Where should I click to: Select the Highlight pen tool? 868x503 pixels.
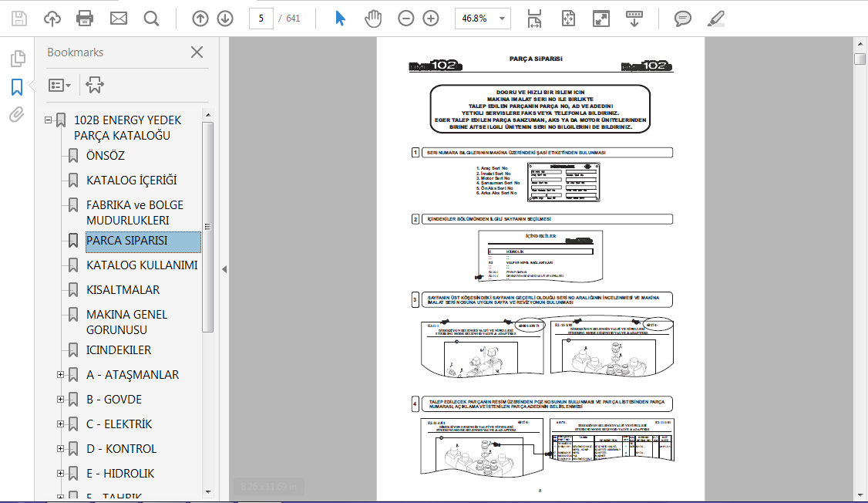pos(716,19)
